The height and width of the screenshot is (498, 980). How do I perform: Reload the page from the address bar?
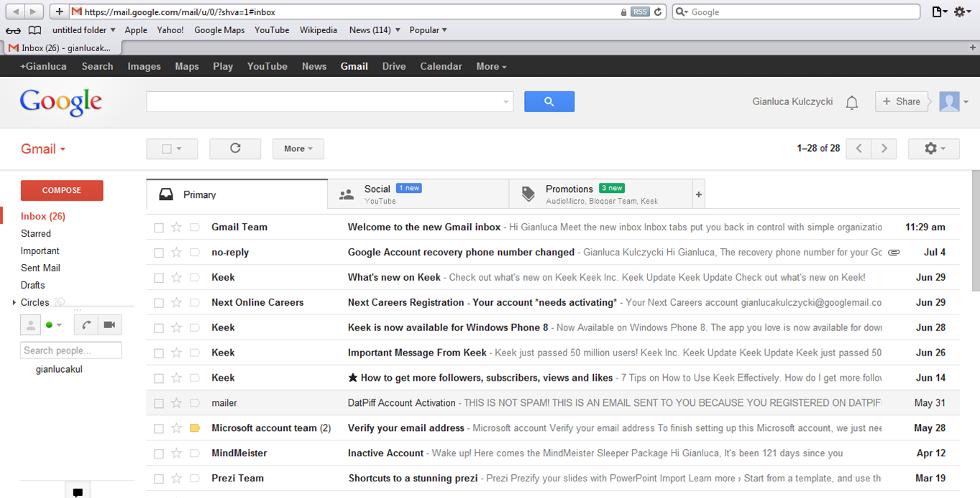click(x=657, y=12)
